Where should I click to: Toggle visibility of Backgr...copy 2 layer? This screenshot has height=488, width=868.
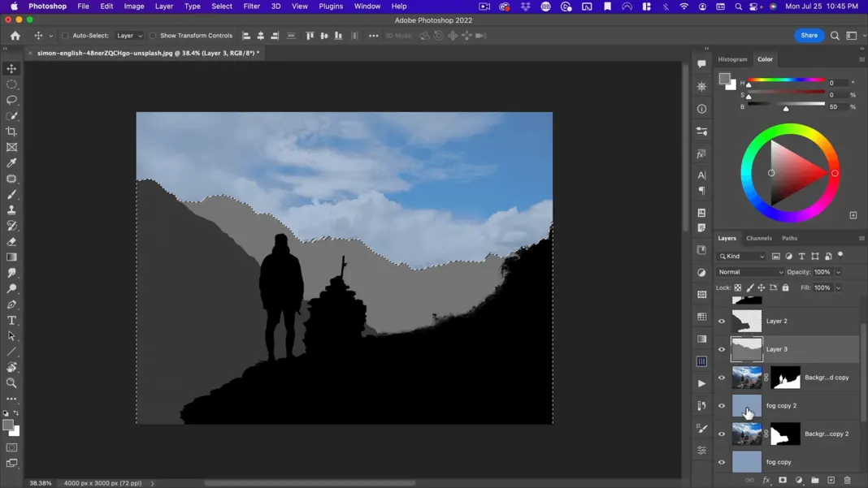(722, 434)
